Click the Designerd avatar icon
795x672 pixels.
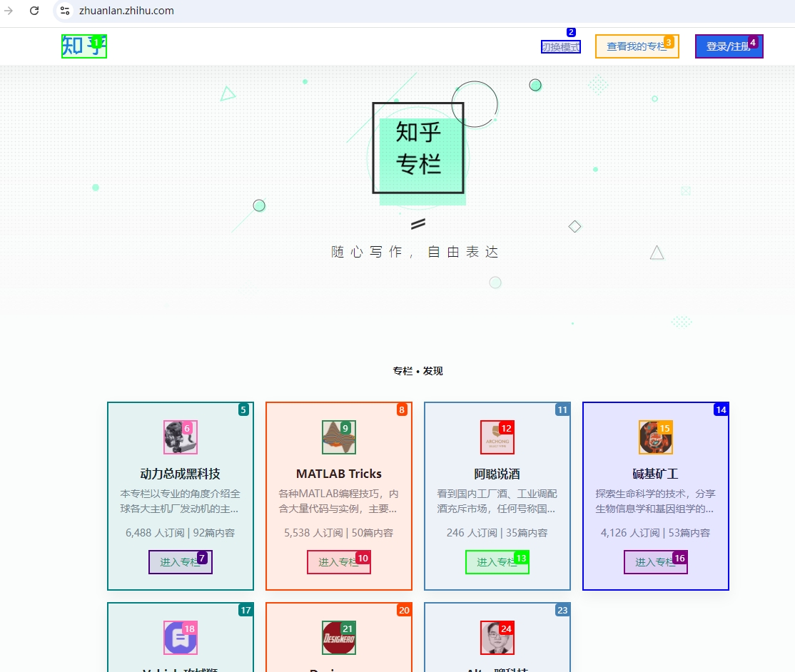point(339,638)
